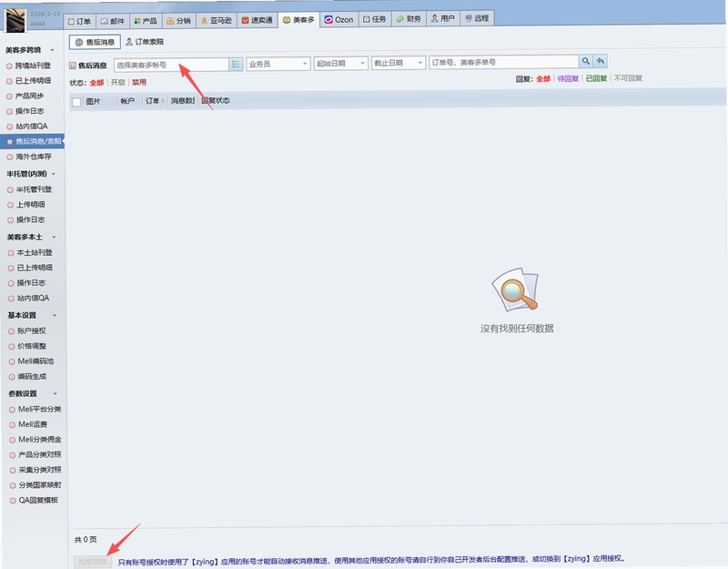Switch to the 订单 top tab
This screenshot has width=728, height=569.
pyautogui.click(x=79, y=21)
